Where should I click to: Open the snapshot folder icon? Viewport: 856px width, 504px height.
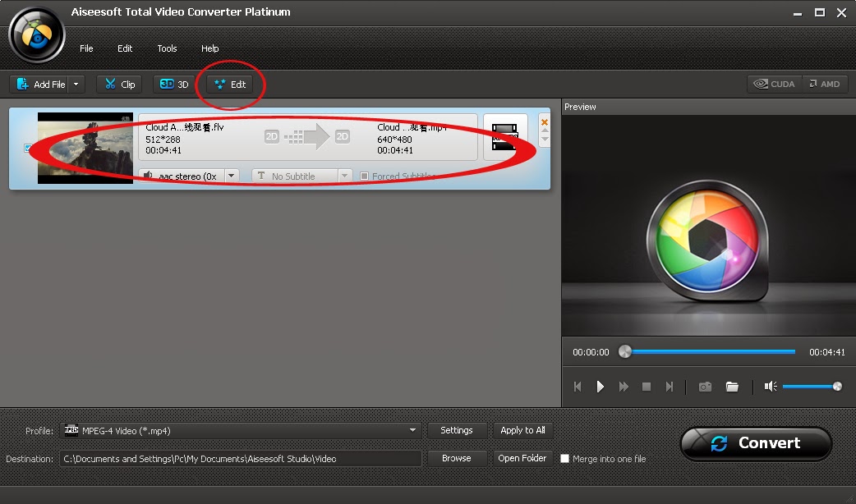tap(732, 387)
